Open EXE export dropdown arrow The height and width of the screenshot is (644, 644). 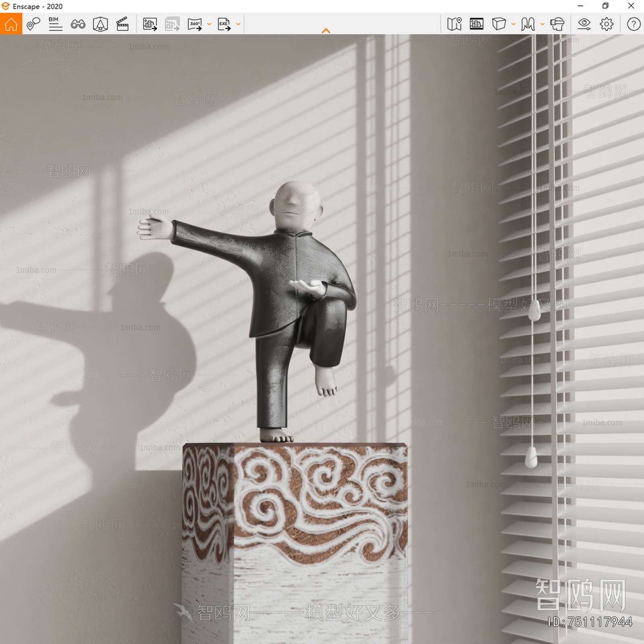click(238, 24)
